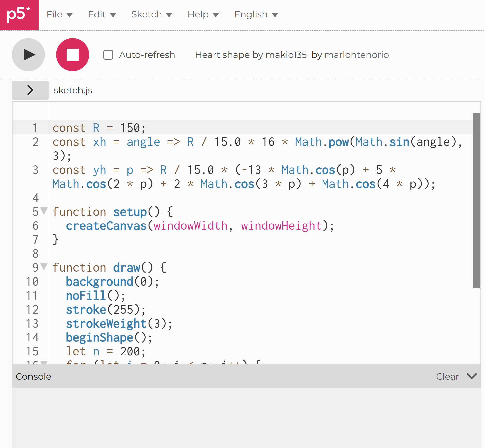Expand the file sidebar chevron
Image resolution: width=485 pixels, height=448 pixels.
coord(30,90)
